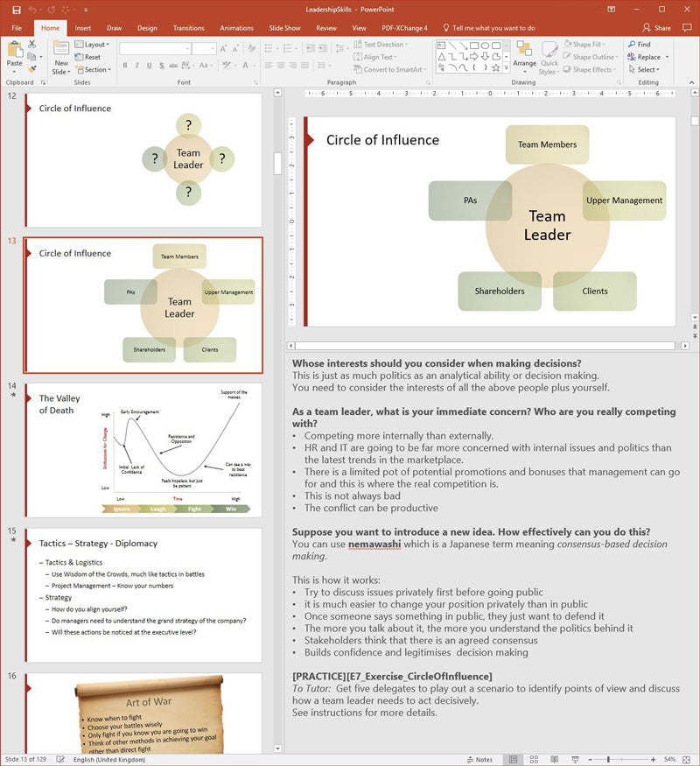The image size is (700, 766).
Task: Zoom out using the minus button
Action: 590,759
